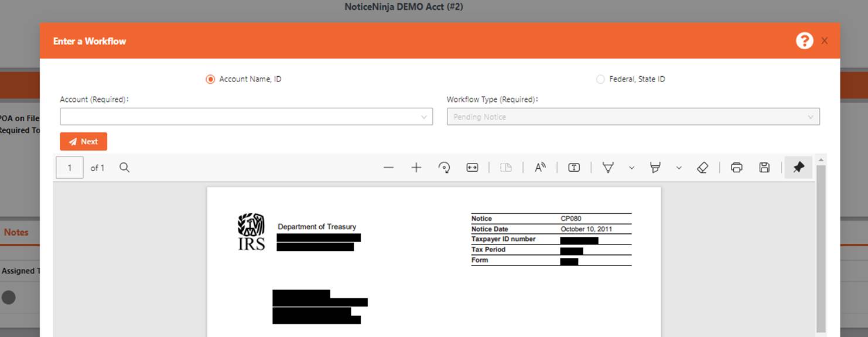Click the CP080 notice number text

pos(571,219)
